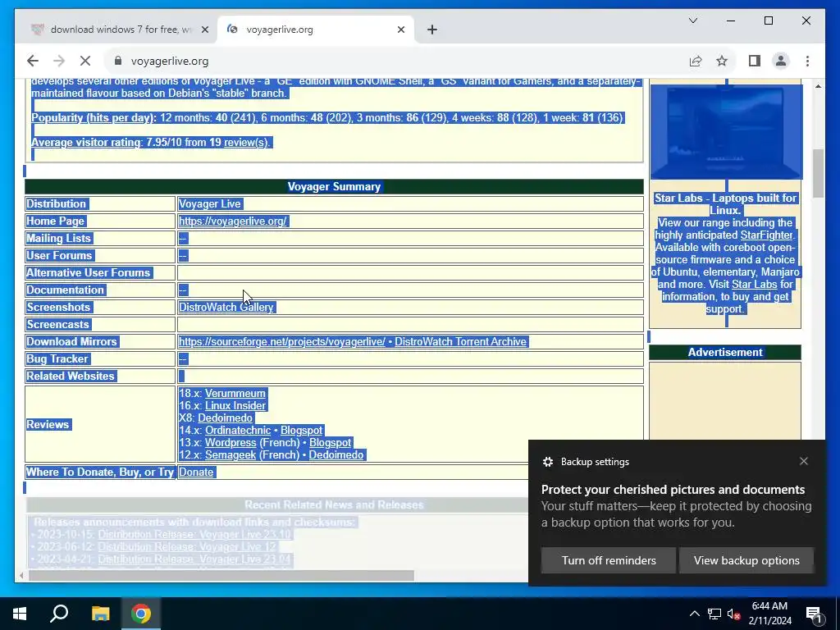This screenshot has height=630, width=840.
Task: Open the Verummeum review link
Action: (x=235, y=393)
